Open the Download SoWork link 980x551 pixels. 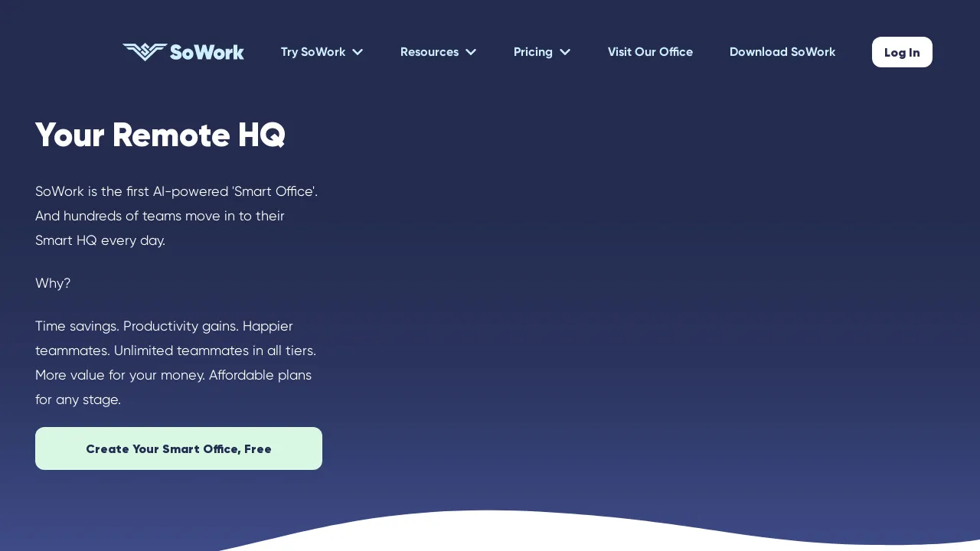782,52
